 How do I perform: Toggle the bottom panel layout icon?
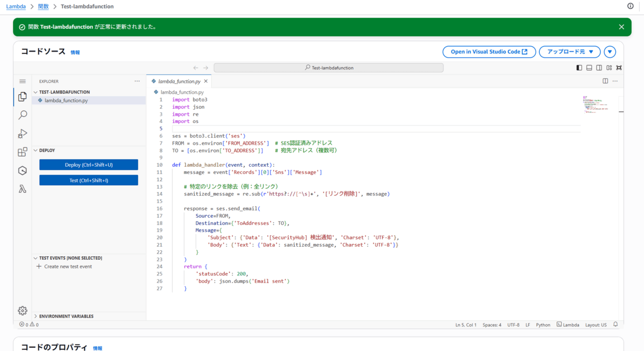[589, 67]
